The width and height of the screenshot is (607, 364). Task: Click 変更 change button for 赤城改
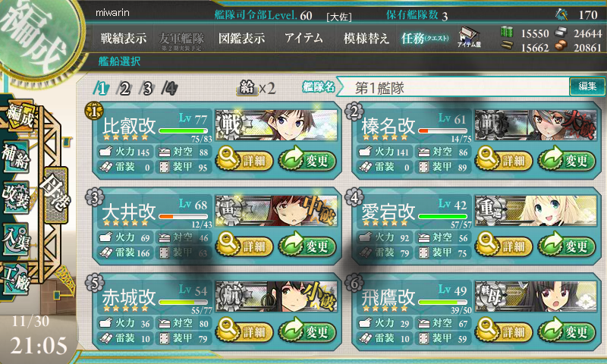tap(307, 331)
